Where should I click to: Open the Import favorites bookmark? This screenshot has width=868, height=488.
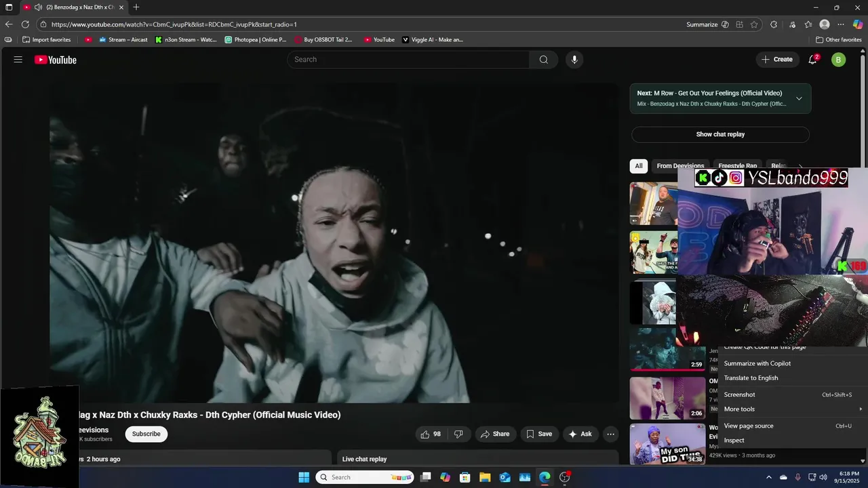(46, 40)
